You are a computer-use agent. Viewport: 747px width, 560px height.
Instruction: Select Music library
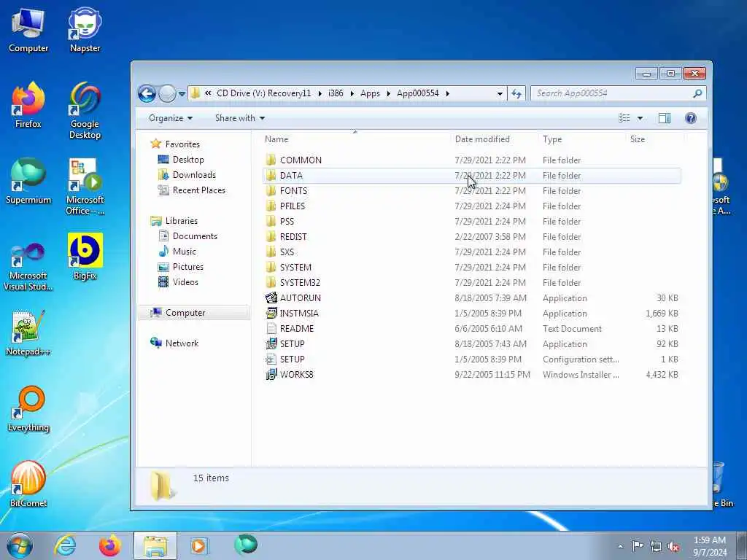(x=177, y=251)
